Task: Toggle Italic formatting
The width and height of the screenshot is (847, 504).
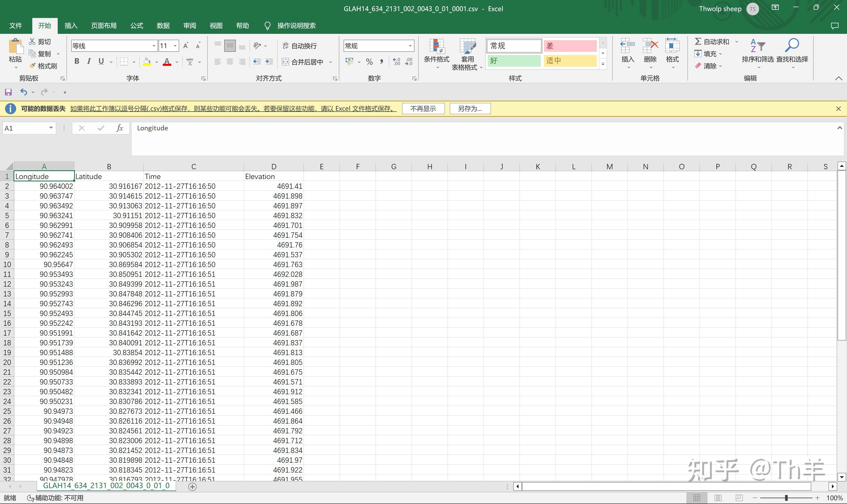Action: point(89,61)
